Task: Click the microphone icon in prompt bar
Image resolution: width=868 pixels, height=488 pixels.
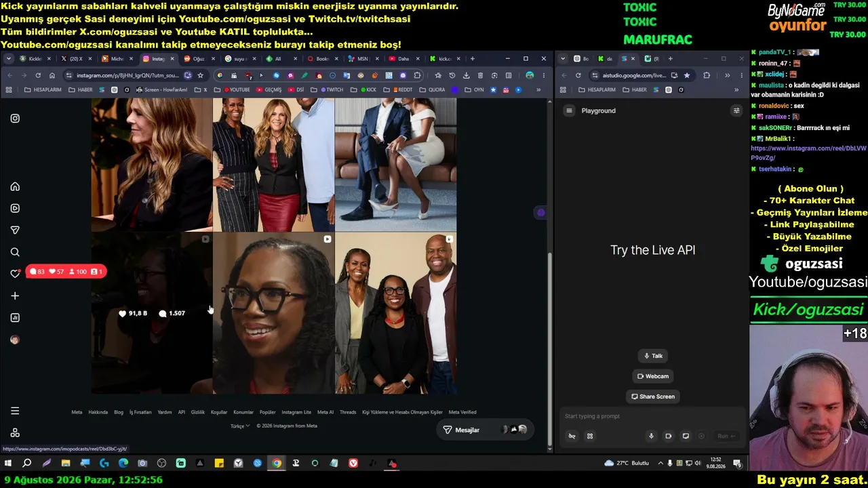Action: tap(651, 436)
